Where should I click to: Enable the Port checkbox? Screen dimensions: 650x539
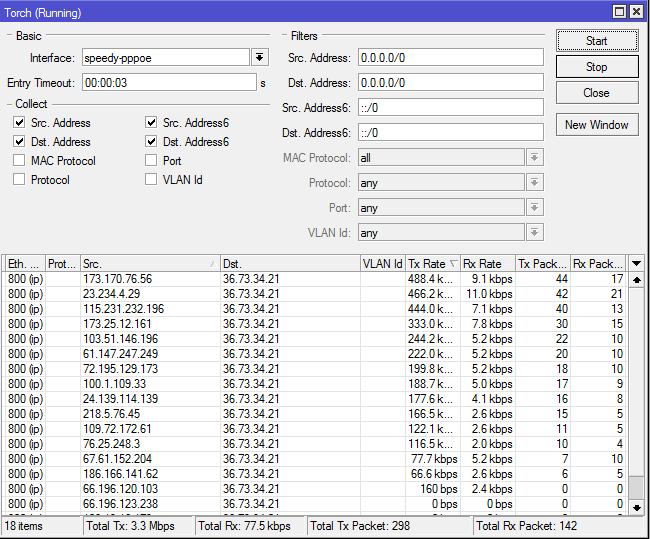click(152, 161)
